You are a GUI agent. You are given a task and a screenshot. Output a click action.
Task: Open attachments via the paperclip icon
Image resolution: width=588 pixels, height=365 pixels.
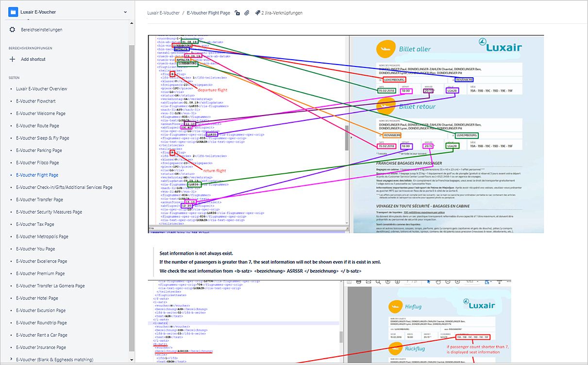coord(247,13)
